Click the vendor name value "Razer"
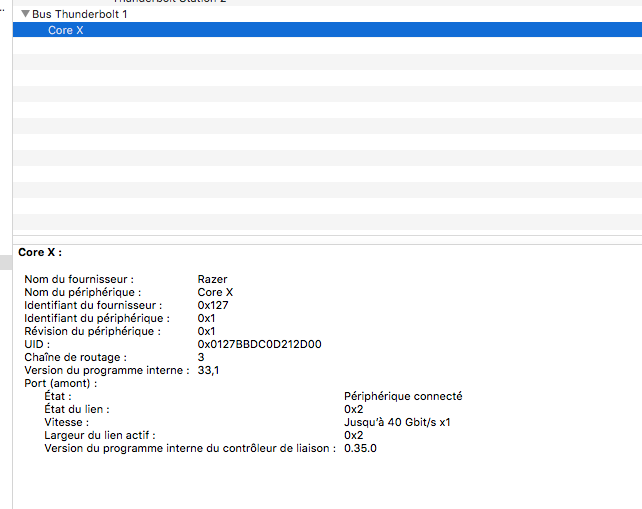Image resolution: width=642 pixels, height=509 pixels. (x=212, y=279)
